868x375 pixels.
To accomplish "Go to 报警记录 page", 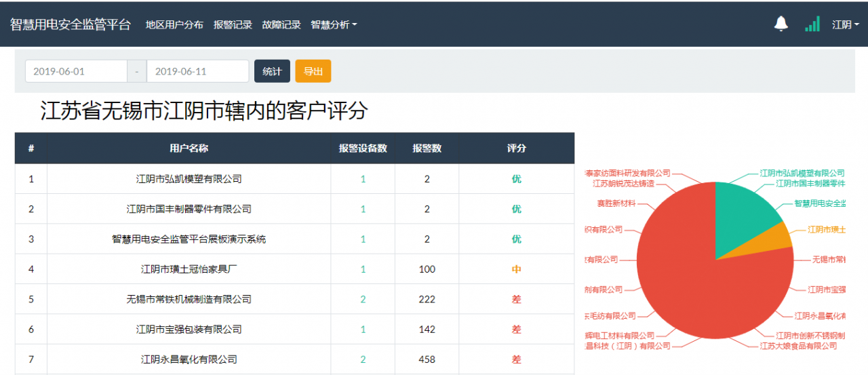I will point(233,25).
